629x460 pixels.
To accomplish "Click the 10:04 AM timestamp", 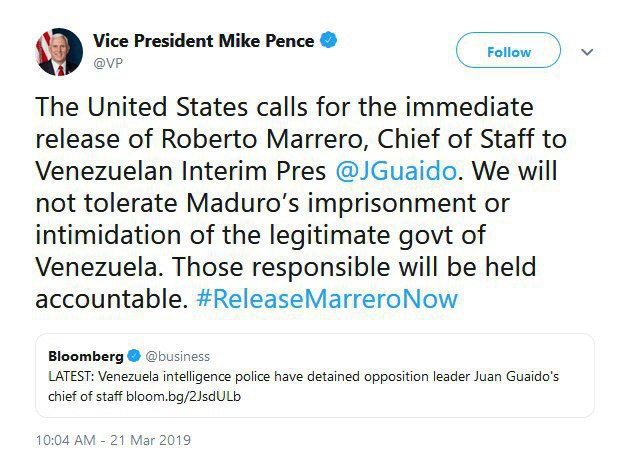I will click(67, 439).
